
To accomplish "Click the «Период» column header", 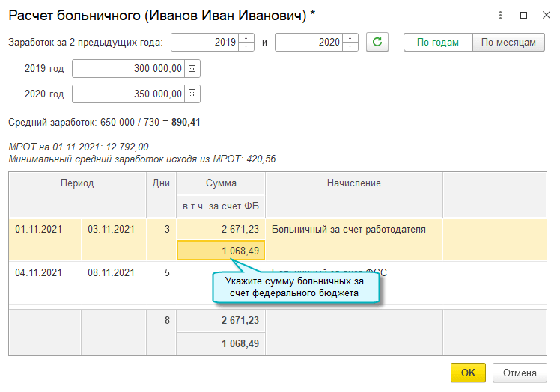I will click(77, 183).
